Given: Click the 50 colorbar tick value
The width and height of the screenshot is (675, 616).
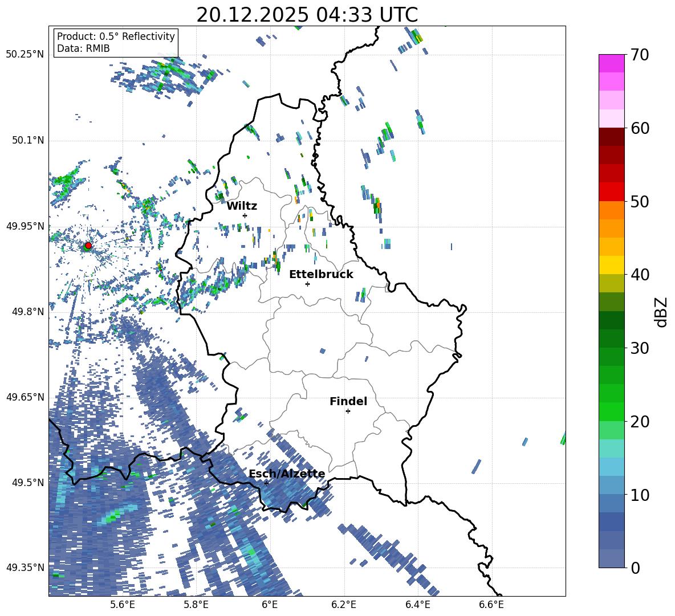Looking at the screenshot, I should pos(640,201).
